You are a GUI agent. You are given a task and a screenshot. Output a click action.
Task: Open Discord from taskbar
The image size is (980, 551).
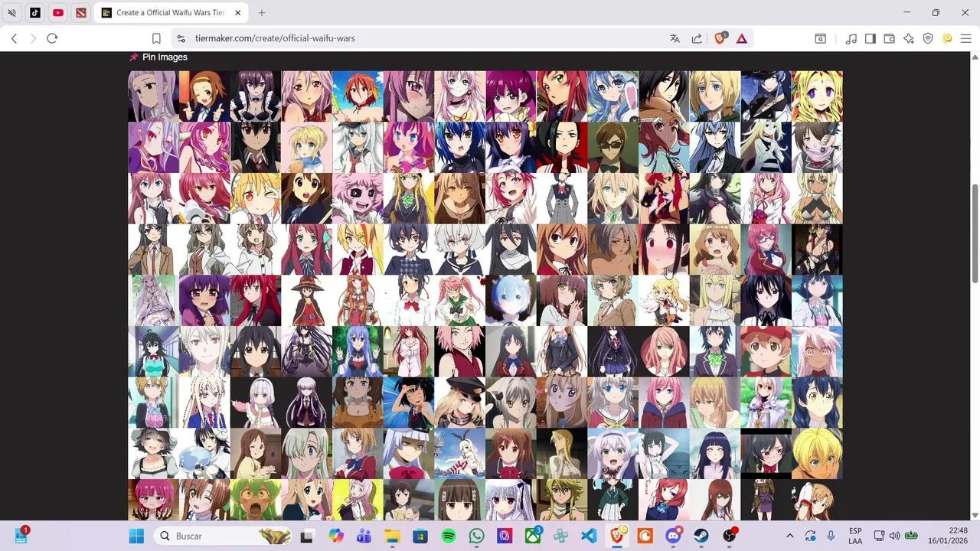(x=673, y=536)
